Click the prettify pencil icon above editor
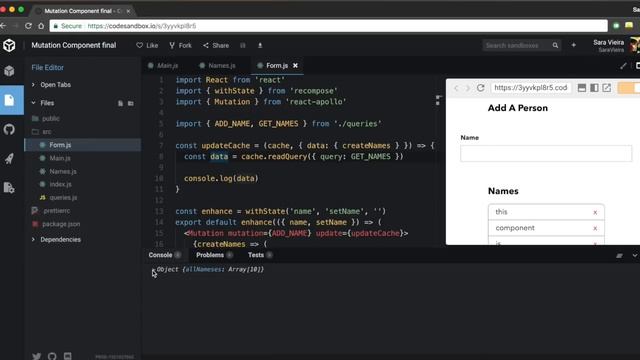Viewport: 640px width, 360px height. [x=623, y=65]
